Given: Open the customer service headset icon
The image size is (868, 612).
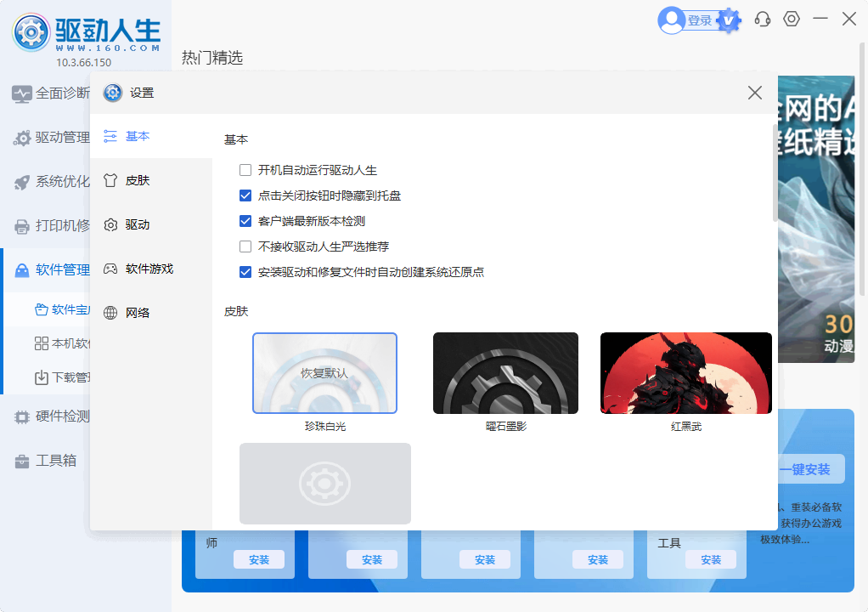Looking at the screenshot, I should point(763,20).
